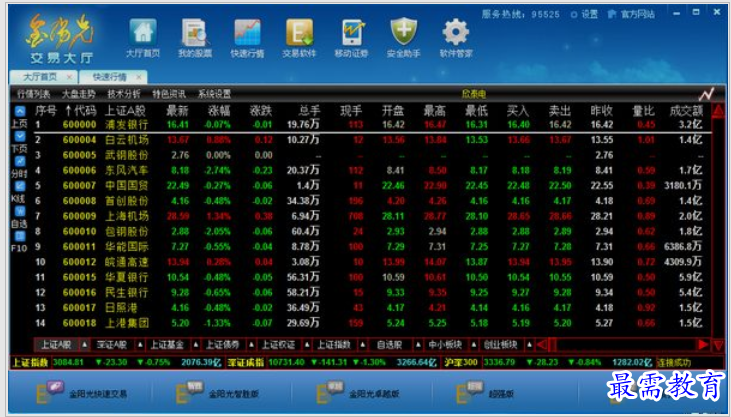Close the 快速行情 tab
This screenshot has height=417, width=731.
click(x=139, y=76)
